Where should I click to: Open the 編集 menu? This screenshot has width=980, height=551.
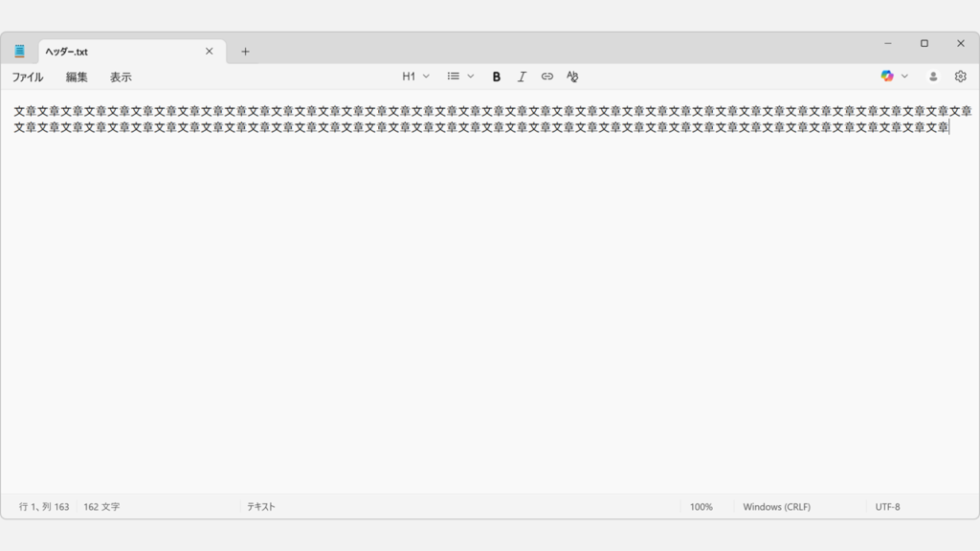[77, 77]
